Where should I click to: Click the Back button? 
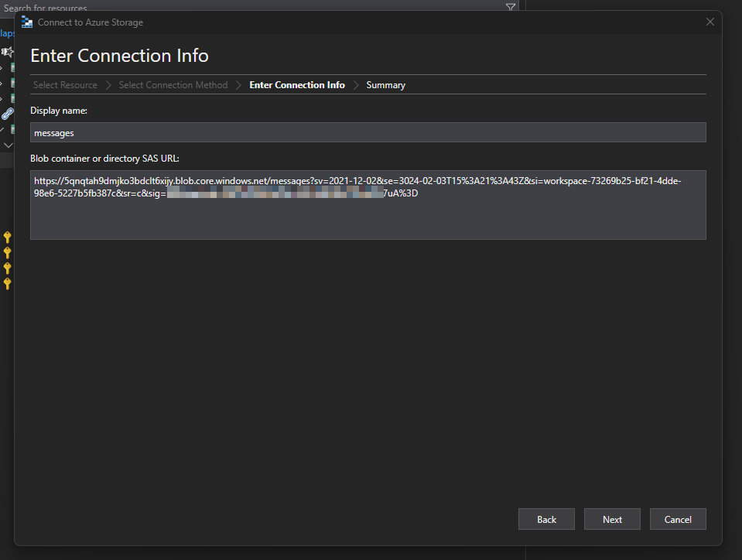point(546,519)
